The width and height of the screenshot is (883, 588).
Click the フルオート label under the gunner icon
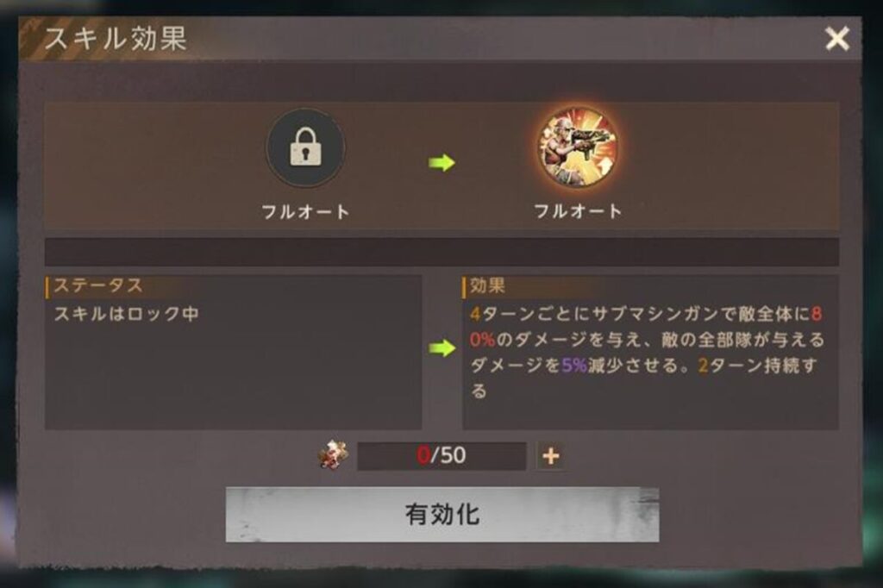click(578, 211)
